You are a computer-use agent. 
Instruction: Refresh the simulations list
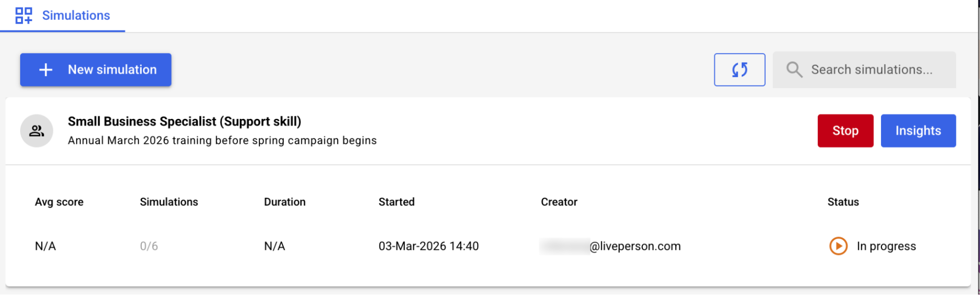click(739, 70)
